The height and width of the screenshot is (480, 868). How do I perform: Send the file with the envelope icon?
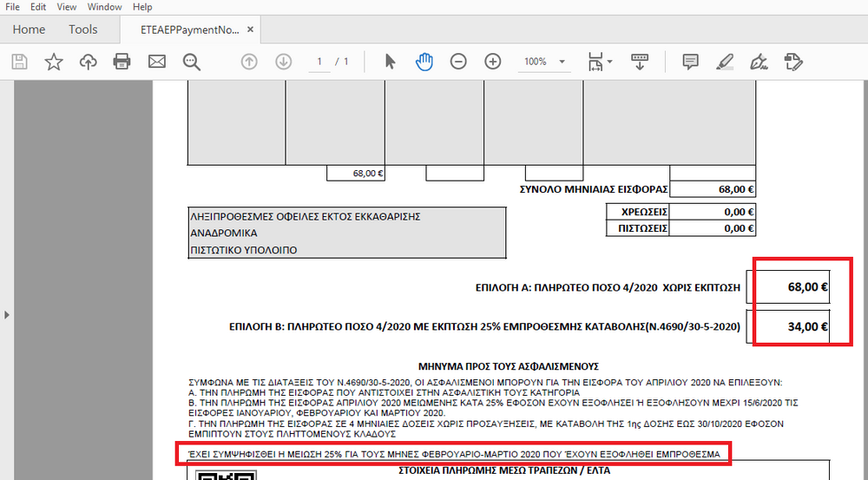[156, 62]
